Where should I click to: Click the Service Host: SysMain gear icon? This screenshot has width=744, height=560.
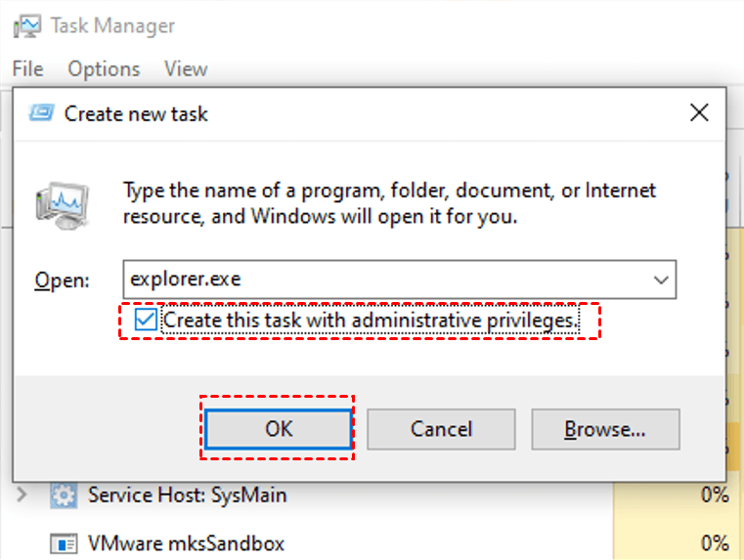point(64,495)
